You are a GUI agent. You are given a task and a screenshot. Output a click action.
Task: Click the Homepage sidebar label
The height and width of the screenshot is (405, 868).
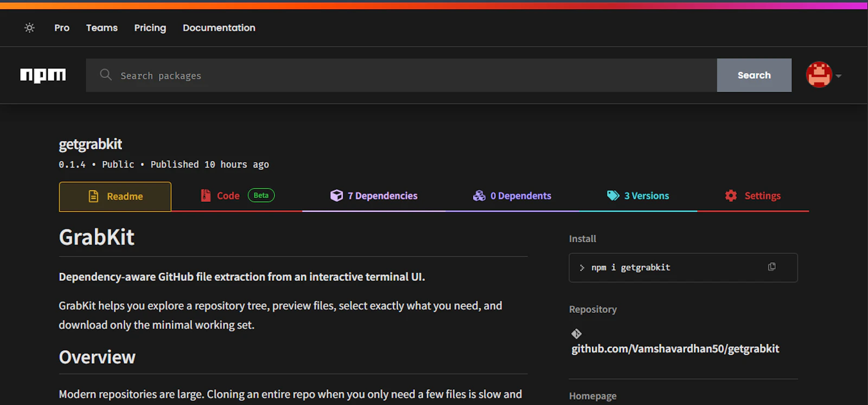click(x=592, y=396)
